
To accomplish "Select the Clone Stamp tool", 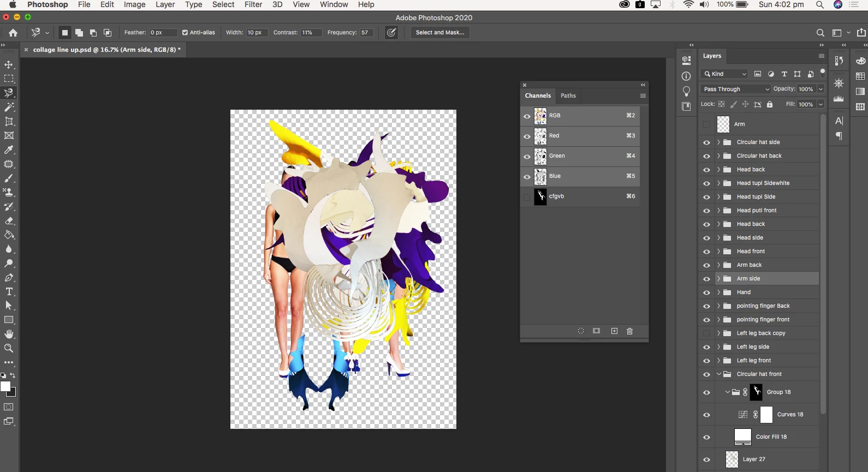I will pyautogui.click(x=9, y=192).
